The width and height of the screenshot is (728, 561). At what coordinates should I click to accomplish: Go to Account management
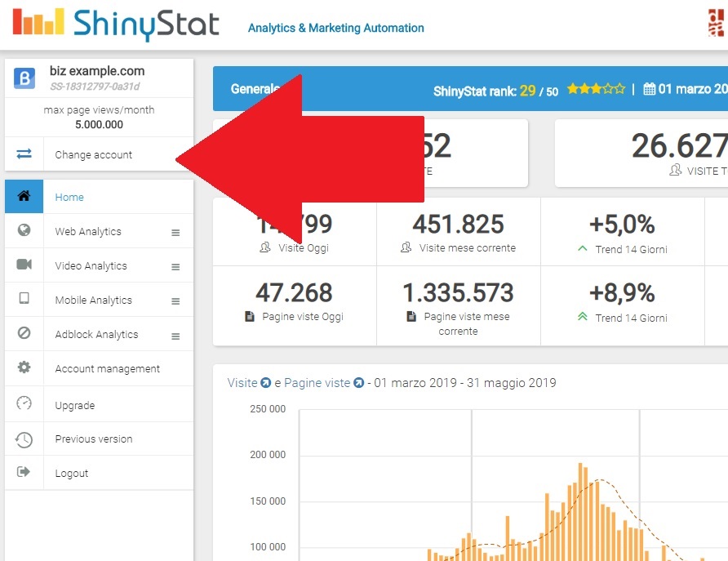[99, 368]
